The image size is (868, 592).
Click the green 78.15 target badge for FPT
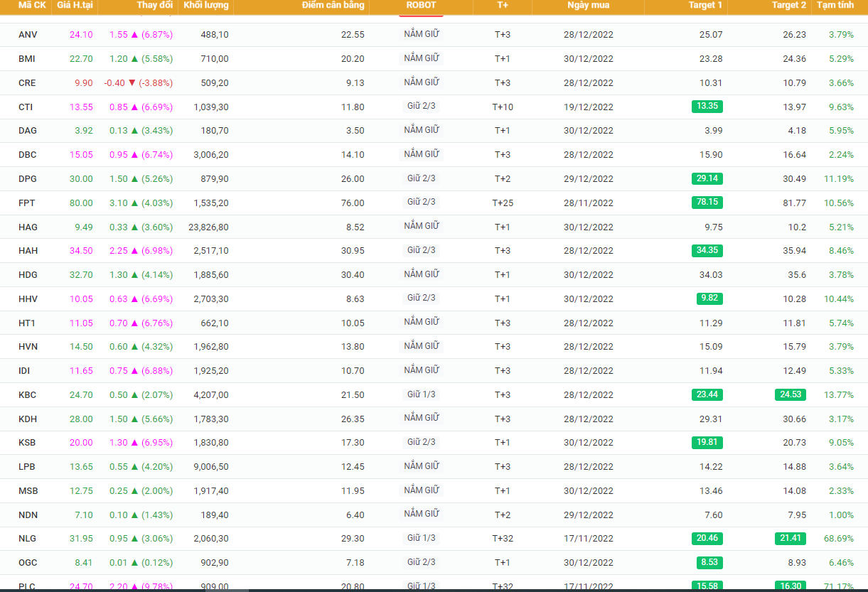point(707,203)
